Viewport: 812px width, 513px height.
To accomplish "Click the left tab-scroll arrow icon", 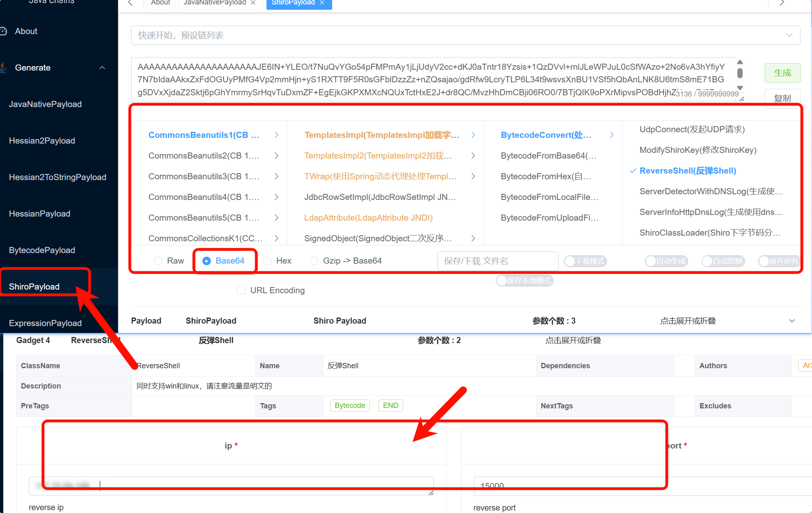I will point(131,3).
